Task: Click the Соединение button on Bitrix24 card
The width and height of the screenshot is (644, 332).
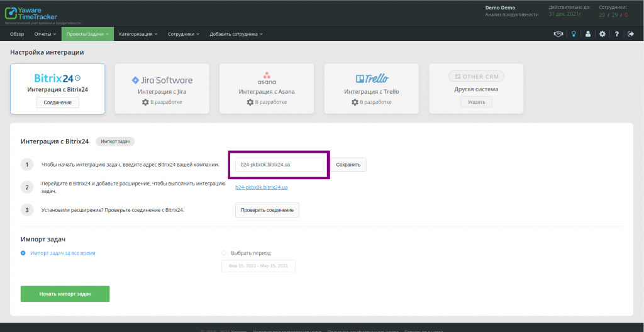Action: click(x=57, y=102)
